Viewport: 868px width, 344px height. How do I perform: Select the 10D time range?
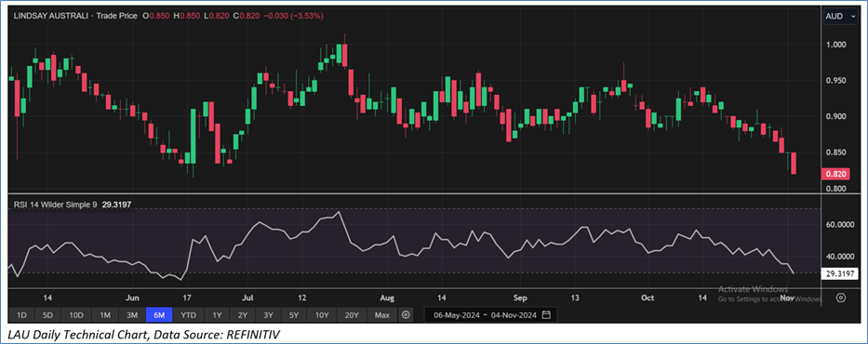click(76, 315)
